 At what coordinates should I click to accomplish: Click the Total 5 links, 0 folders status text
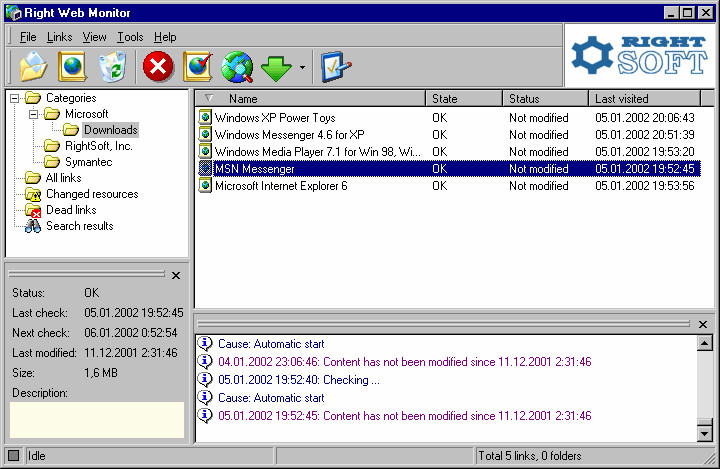[x=529, y=456]
